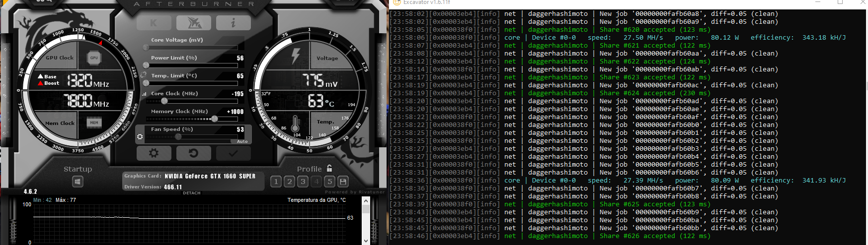Click the driver version 466.11 text

coord(173,187)
